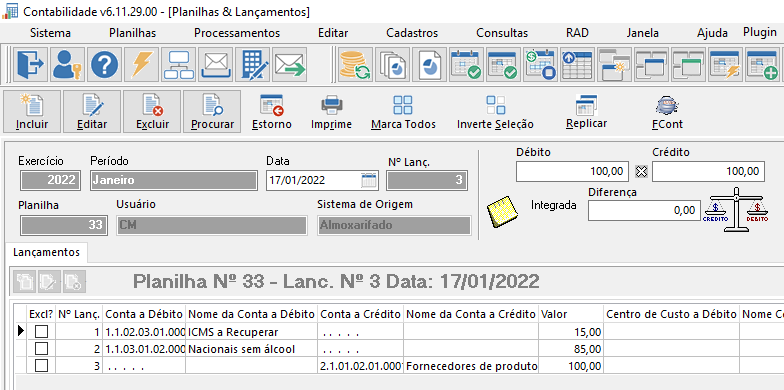784x390 pixels.
Task: Click the Nome da Conta a Crédito column header
Action: click(x=471, y=314)
